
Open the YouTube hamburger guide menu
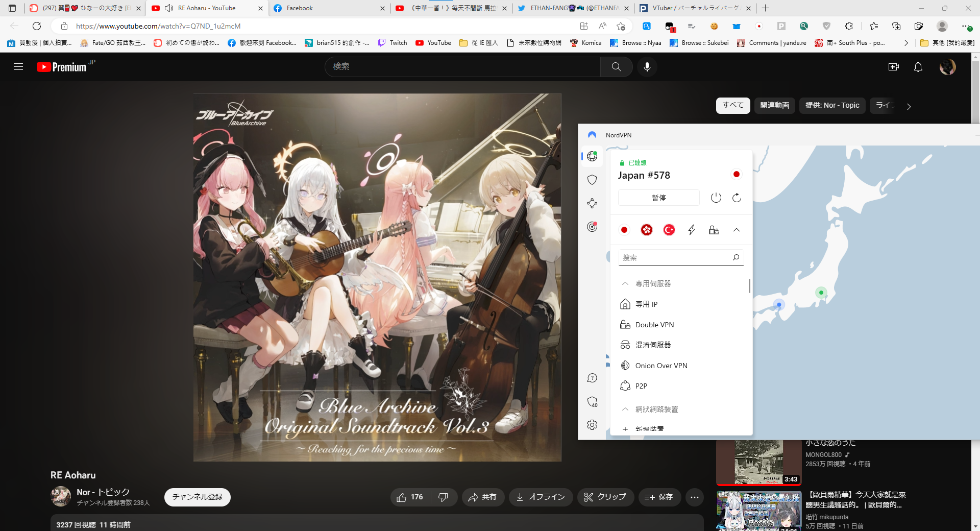(18, 67)
